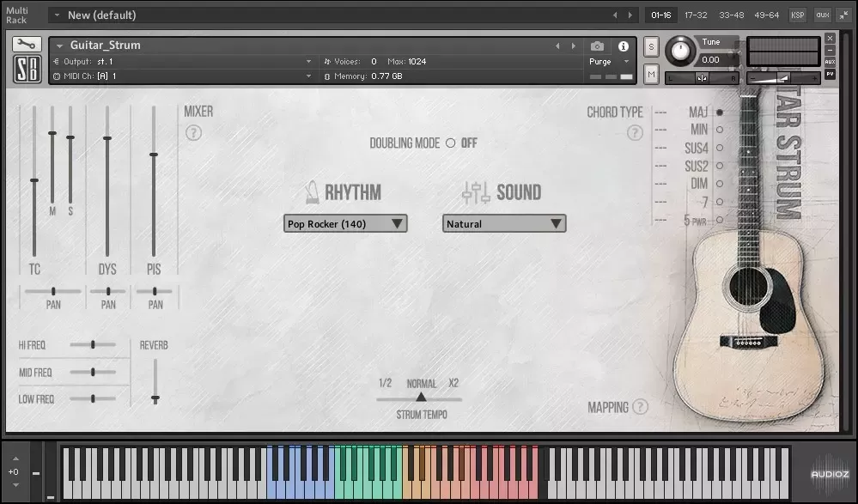This screenshot has width=858, height=504.
Task: Click the pan center icon under Tune knob
Action: tap(702, 78)
